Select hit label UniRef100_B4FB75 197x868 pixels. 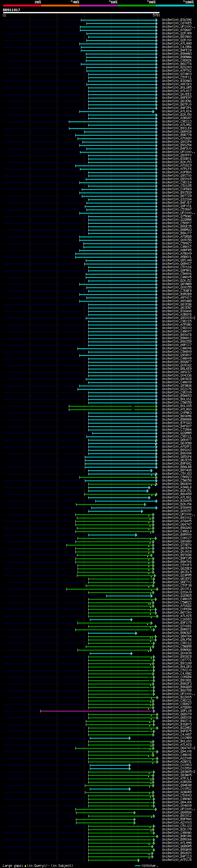176,731
